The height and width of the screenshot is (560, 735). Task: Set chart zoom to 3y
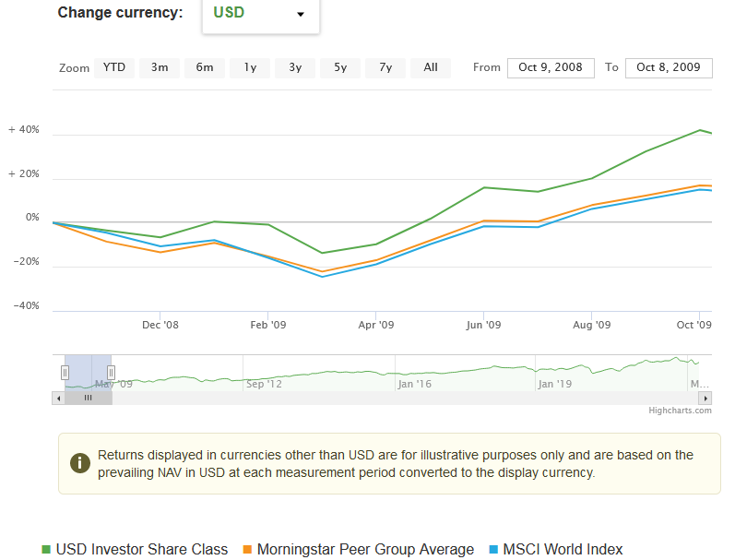click(x=295, y=68)
